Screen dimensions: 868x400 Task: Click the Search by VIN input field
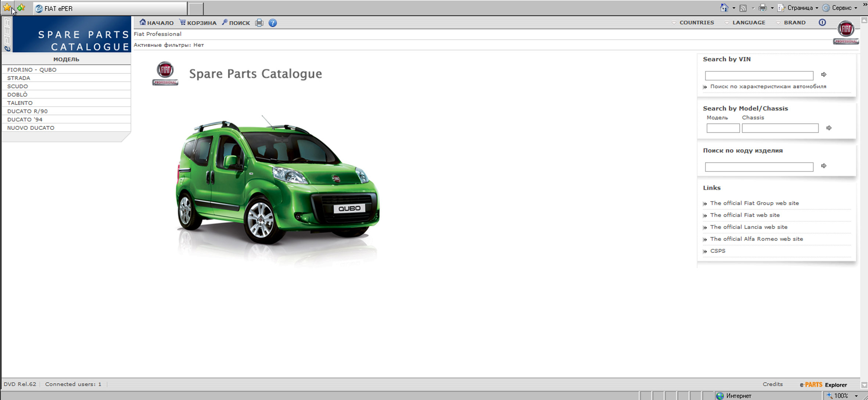click(x=759, y=75)
